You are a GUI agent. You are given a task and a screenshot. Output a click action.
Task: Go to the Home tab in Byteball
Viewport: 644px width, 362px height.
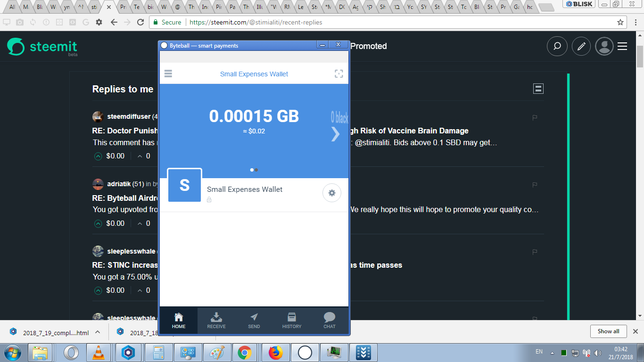coord(179,321)
